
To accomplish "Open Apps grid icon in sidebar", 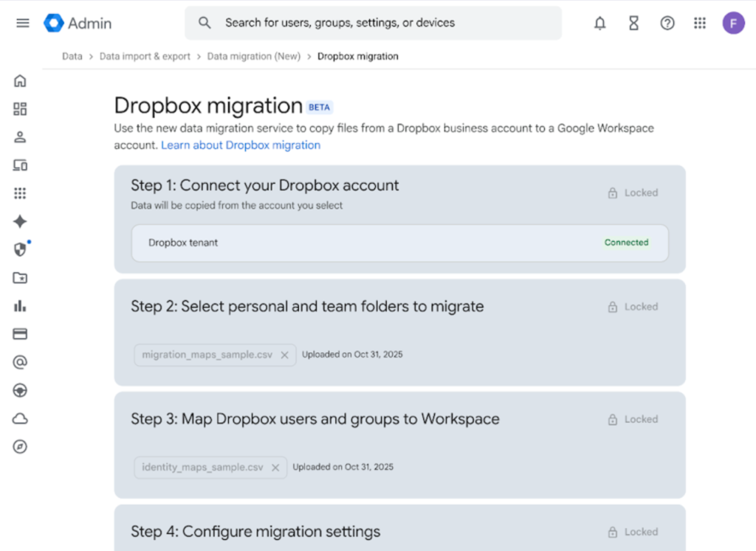I will click(20, 193).
